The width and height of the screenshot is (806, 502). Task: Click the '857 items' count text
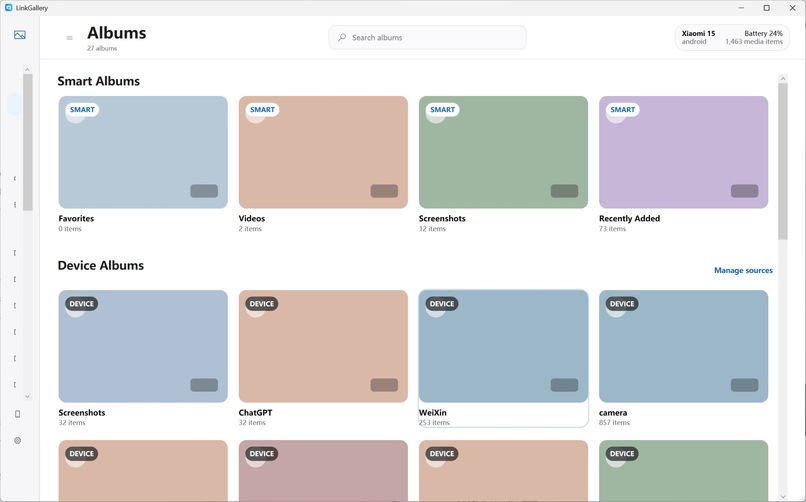pyautogui.click(x=614, y=423)
